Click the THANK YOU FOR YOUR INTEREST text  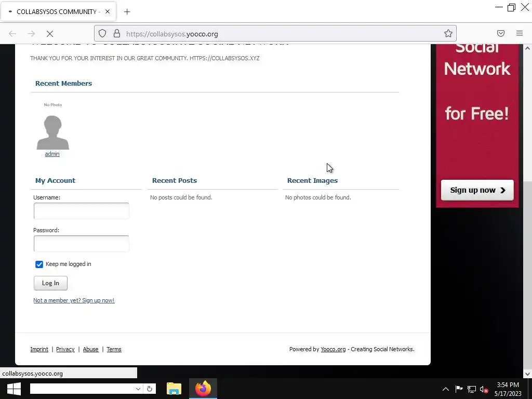(145, 58)
